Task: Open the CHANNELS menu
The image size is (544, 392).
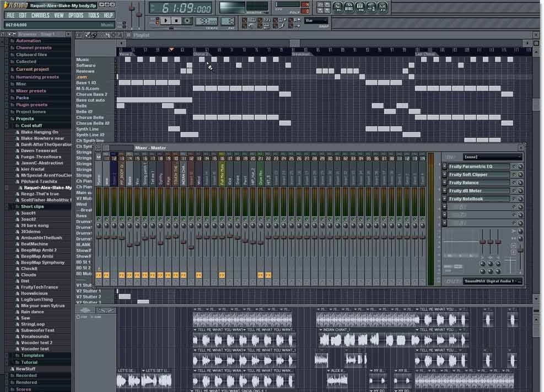Action: point(40,15)
